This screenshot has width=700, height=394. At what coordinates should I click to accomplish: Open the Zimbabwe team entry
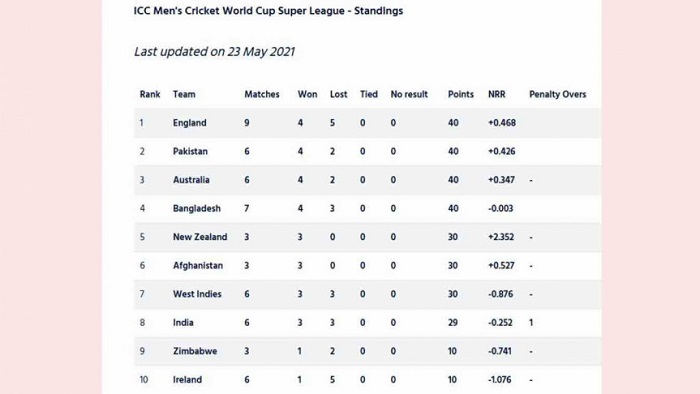pyautogui.click(x=195, y=351)
